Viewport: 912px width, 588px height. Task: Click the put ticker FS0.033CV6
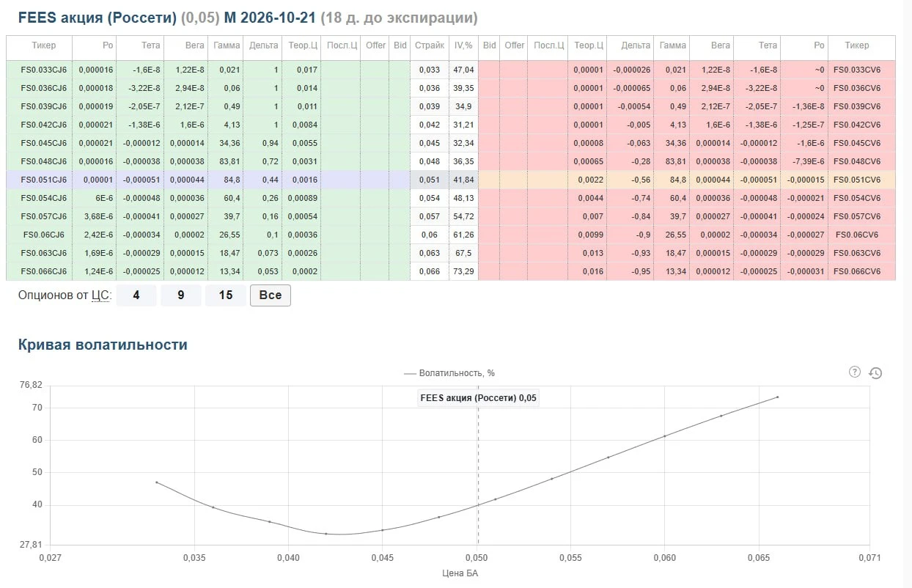click(857, 70)
